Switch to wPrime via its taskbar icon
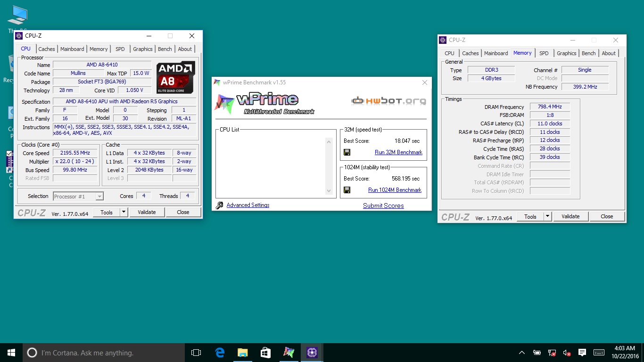Screen dimensions: 644x362 point(289,353)
